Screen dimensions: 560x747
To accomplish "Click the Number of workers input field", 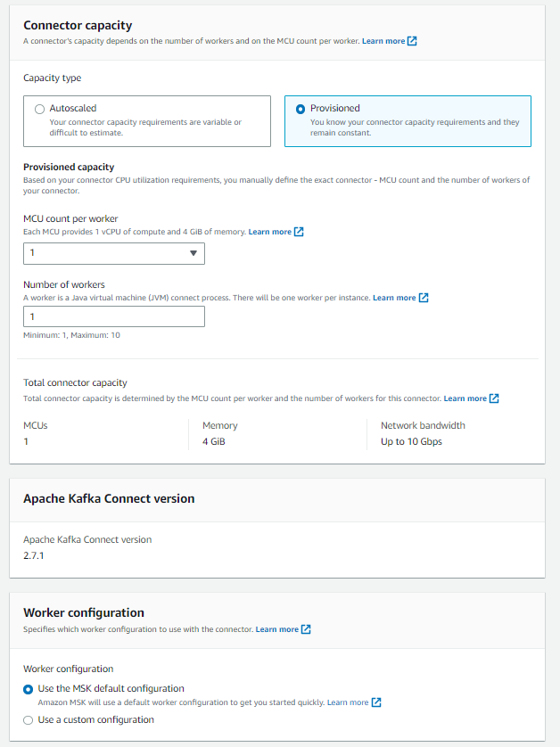I will (x=114, y=316).
